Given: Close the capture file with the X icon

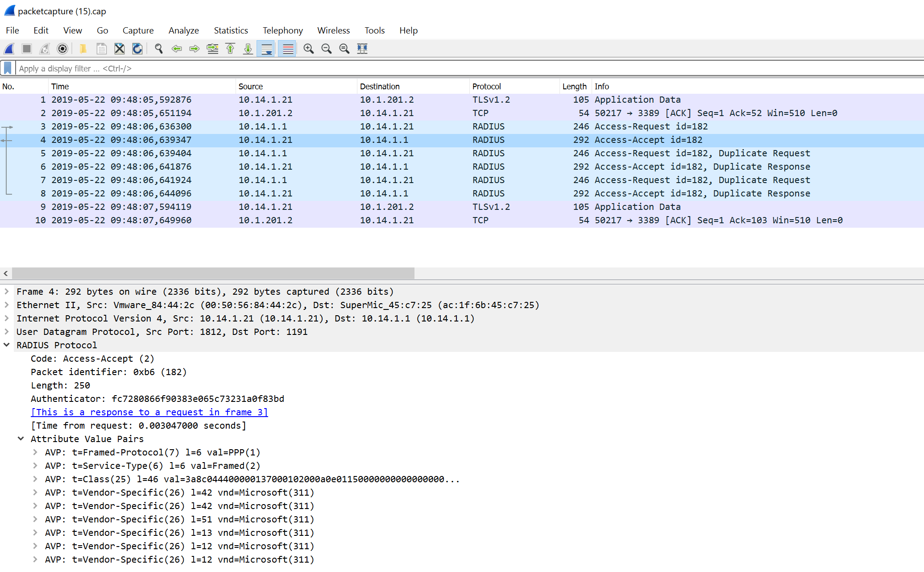Looking at the screenshot, I should [x=119, y=49].
